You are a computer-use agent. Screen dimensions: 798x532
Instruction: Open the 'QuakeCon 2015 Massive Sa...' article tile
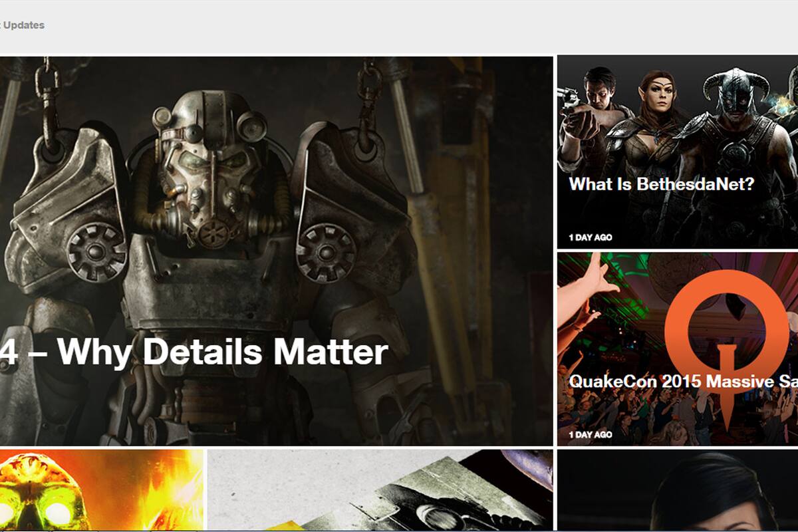point(677,348)
